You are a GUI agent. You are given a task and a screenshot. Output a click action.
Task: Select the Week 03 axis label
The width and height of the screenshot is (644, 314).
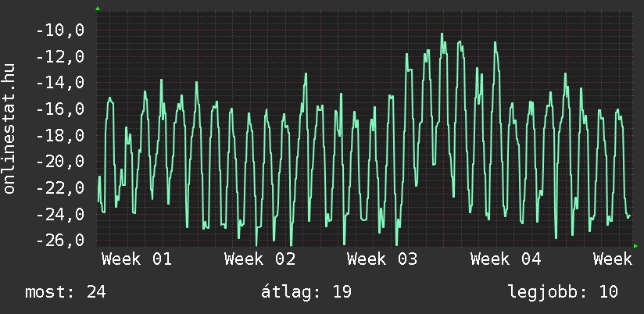click(x=382, y=259)
